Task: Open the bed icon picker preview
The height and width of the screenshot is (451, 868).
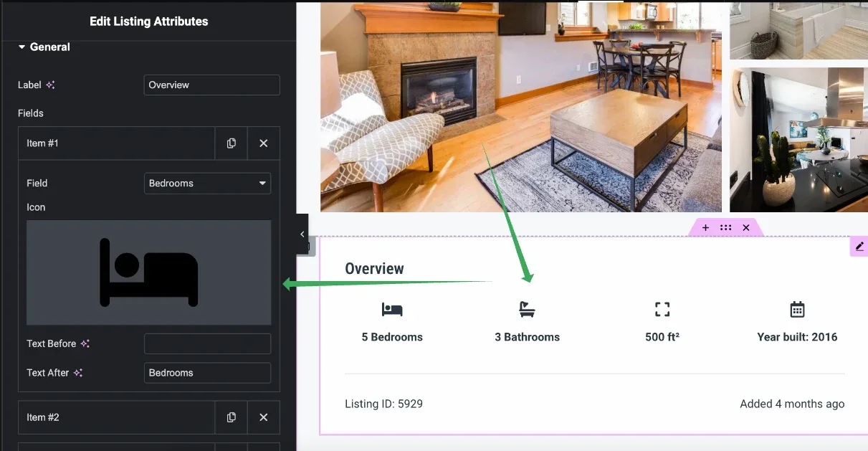Action: (x=149, y=272)
